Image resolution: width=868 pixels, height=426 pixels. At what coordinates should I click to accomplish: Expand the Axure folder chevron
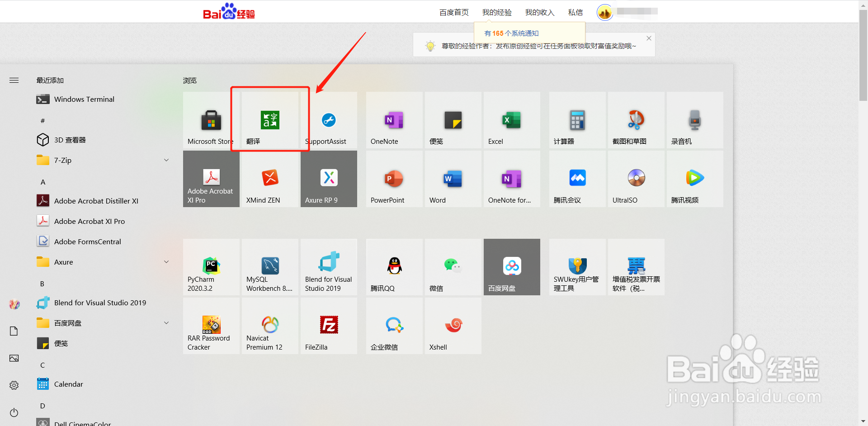(x=166, y=262)
